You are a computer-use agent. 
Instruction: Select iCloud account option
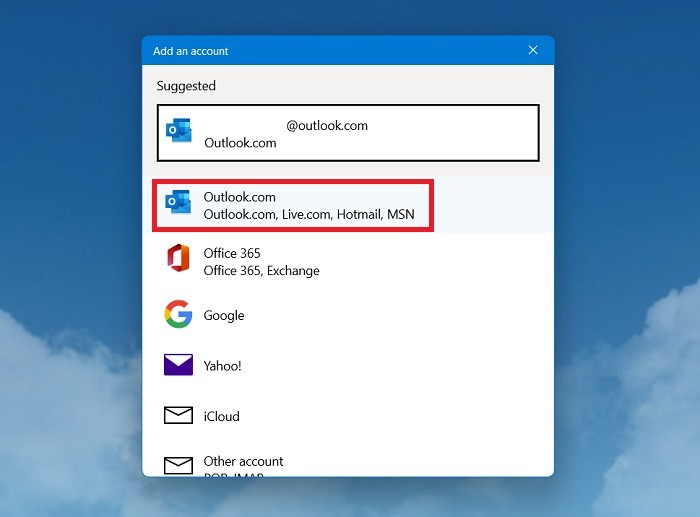(x=348, y=416)
